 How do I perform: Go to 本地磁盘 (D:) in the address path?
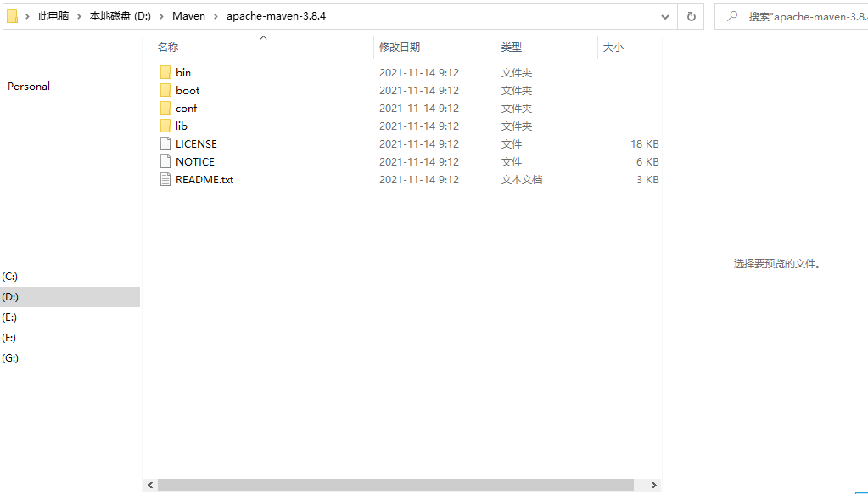point(120,16)
